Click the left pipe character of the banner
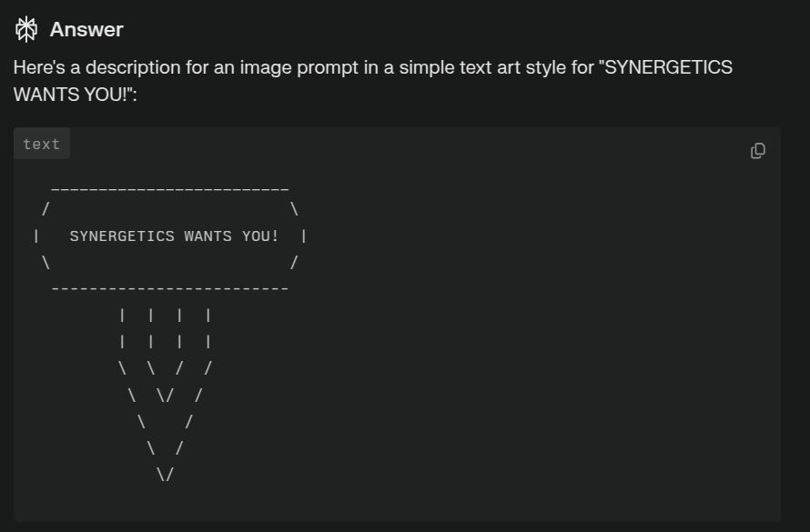Viewport: 810px width, 532px height. (x=36, y=236)
